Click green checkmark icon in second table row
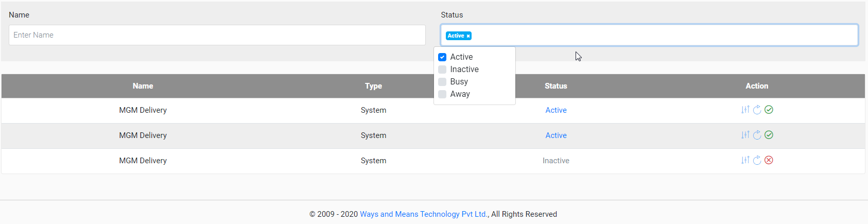This screenshot has width=868, height=224. click(x=769, y=135)
